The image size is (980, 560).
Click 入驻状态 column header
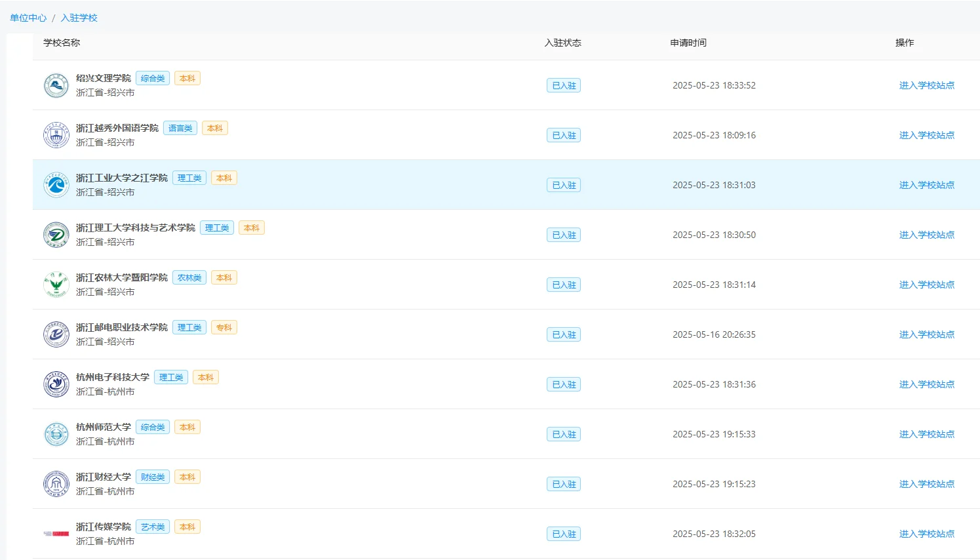(563, 43)
